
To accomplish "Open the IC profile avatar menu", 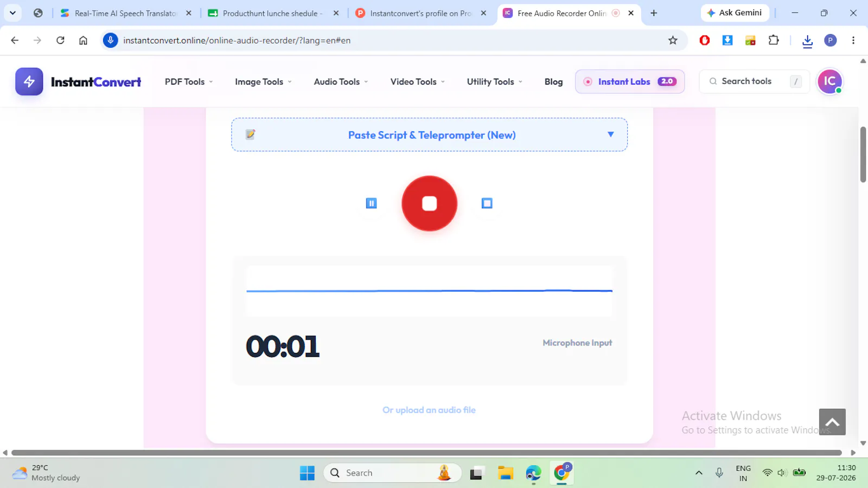I will [830, 81].
